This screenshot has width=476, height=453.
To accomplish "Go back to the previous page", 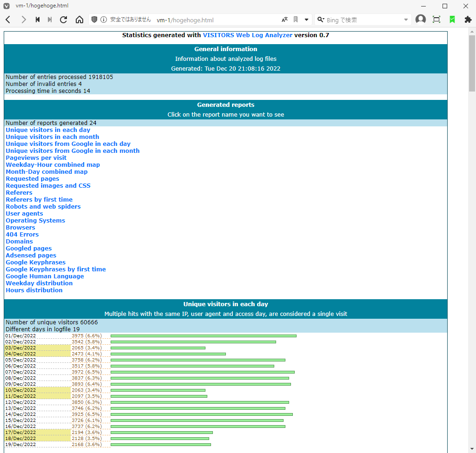I will pyautogui.click(x=8, y=20).
